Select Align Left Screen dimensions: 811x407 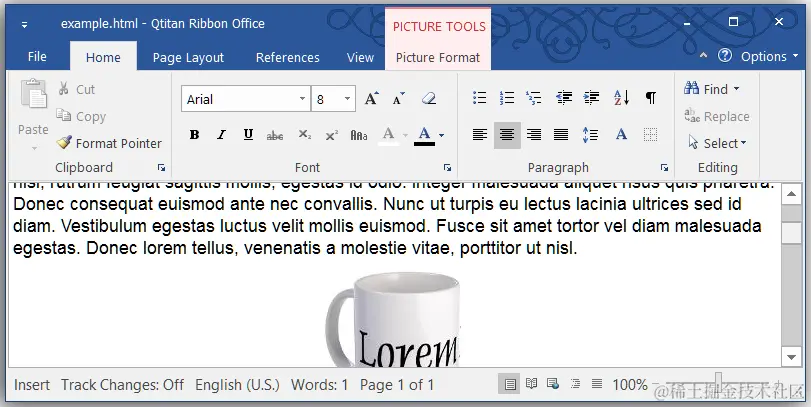pos(479,135)
